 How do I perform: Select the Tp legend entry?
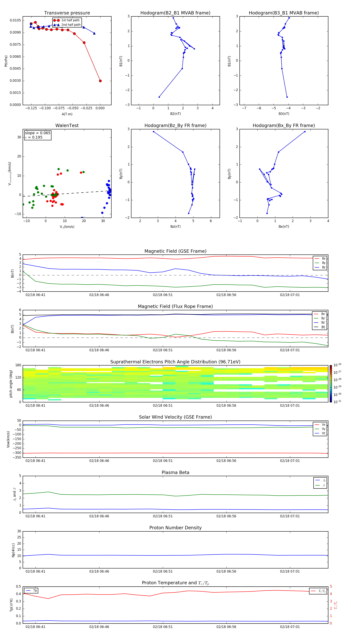click(31, 591)
